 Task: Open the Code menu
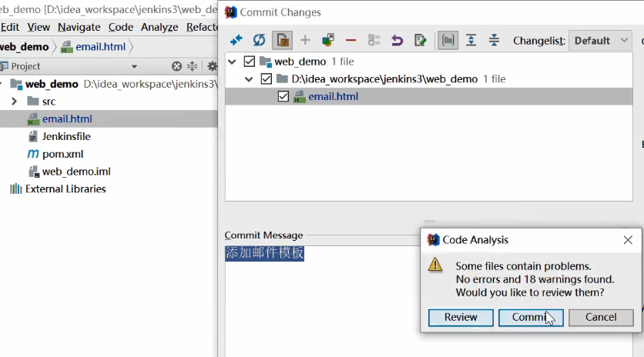coord(121,27)
